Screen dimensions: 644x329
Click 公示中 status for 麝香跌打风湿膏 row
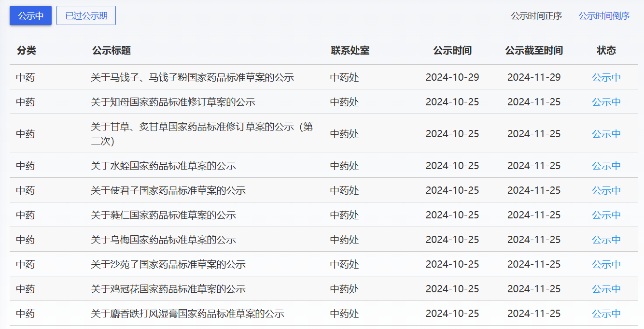(606, 314)
